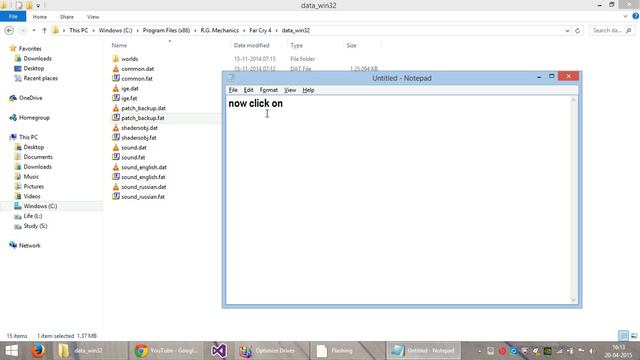Click the Search data_win32 box
This screenshot has width=640, height=360.
point(612,31)
